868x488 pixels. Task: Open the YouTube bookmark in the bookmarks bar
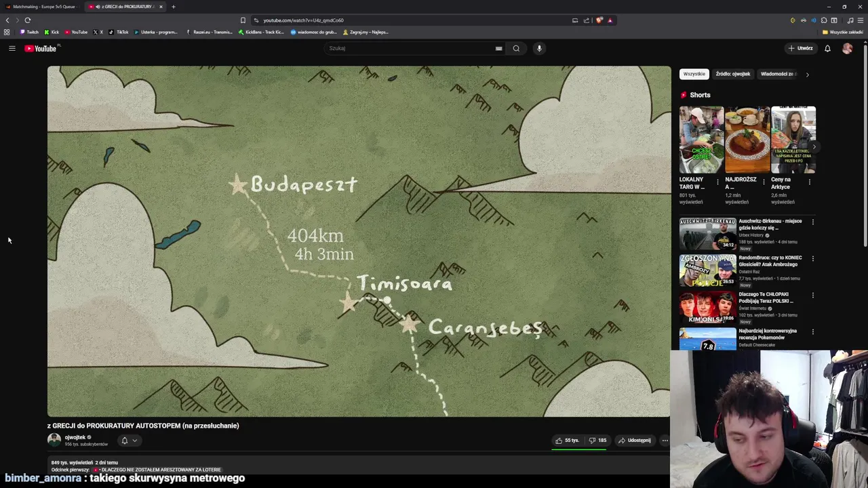(x=76, y=32)
